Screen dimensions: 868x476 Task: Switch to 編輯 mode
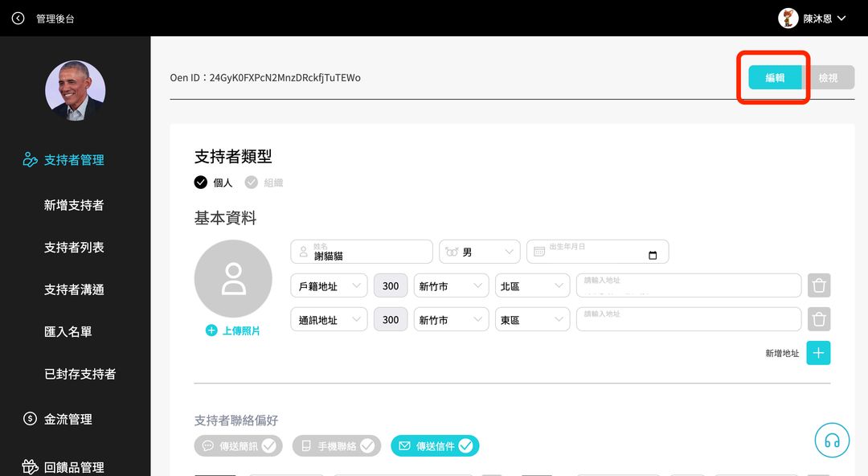(x=775, y=77)
